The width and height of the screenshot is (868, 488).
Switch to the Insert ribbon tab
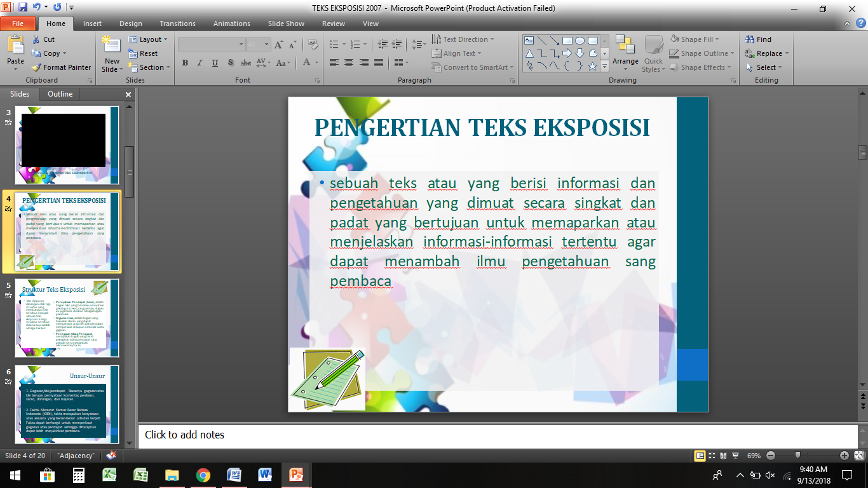92,24
